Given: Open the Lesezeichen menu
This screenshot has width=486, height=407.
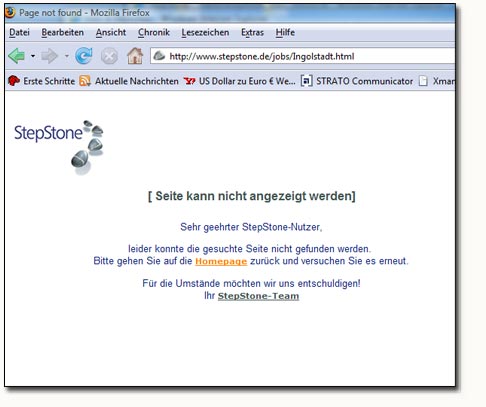Looking at the screenshot, I should coord(205,33).
